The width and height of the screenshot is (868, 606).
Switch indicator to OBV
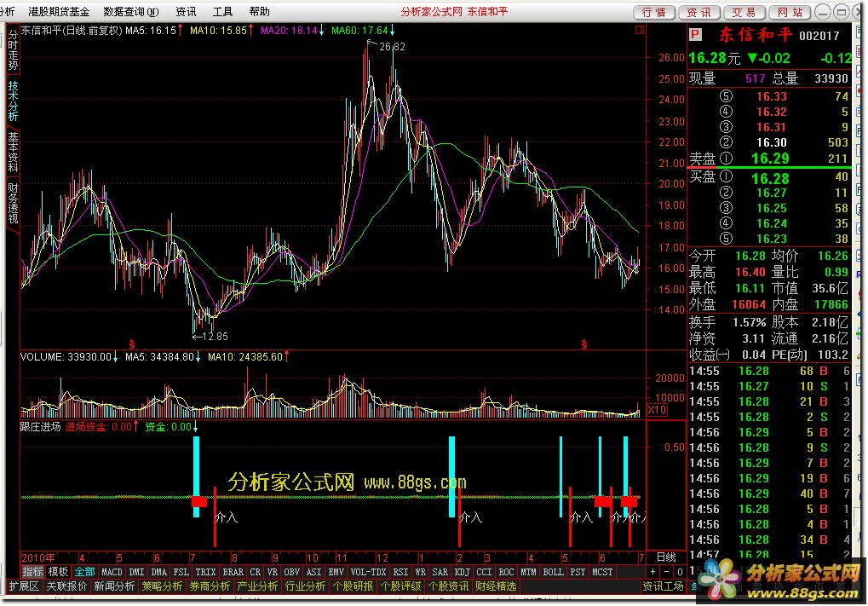291,572
